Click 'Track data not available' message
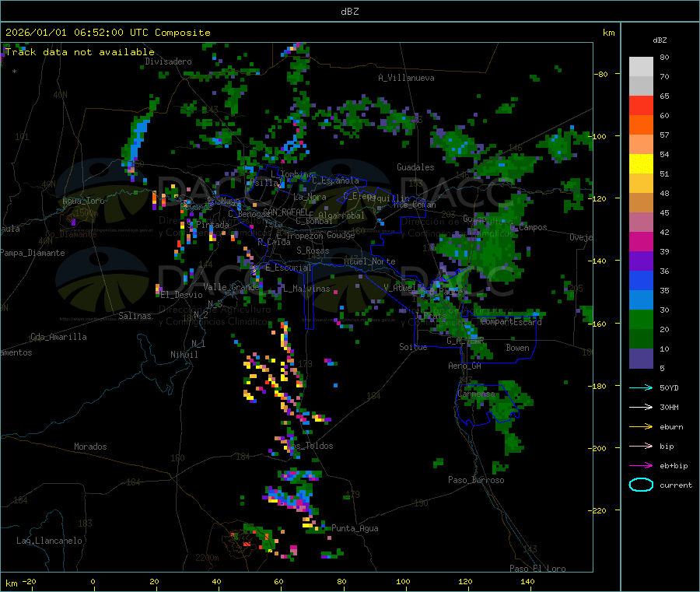Image resolution: width=700 pixels, height=592 pixels. (80, 52)
